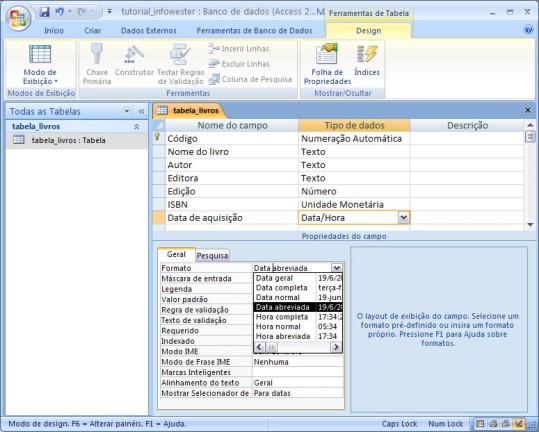Viewport: 539px width, 432px height.
Task: Click the Número data type cell
Action: 354,191
